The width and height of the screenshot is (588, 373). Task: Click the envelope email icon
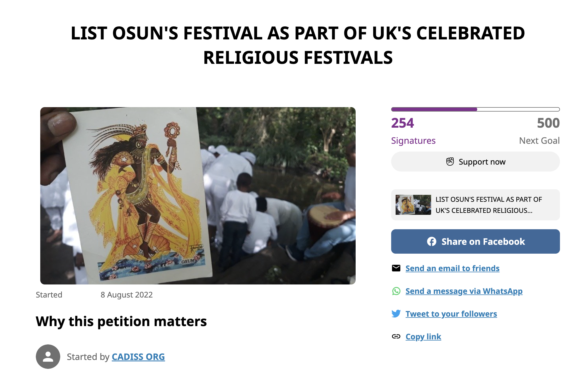tap(396, 268)
